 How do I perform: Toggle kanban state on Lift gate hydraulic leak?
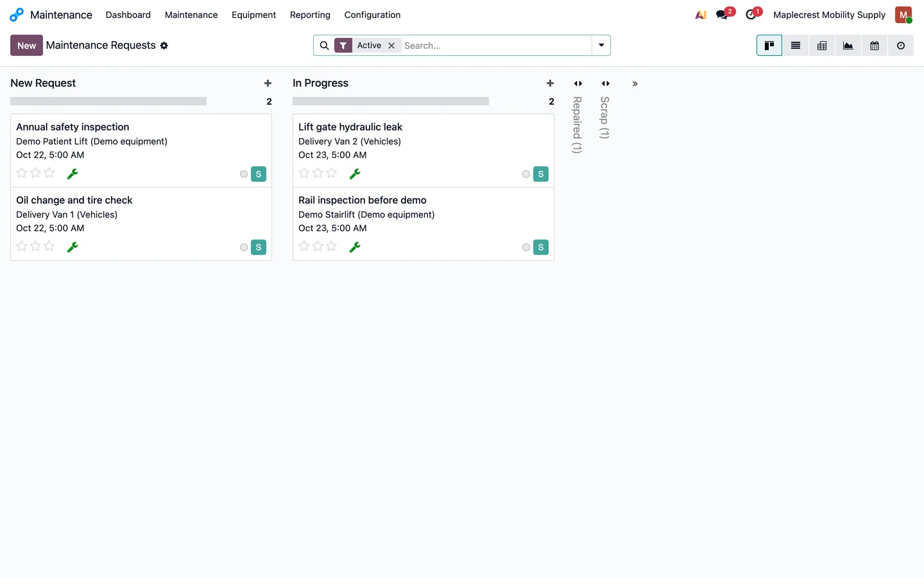pos(526,174)
